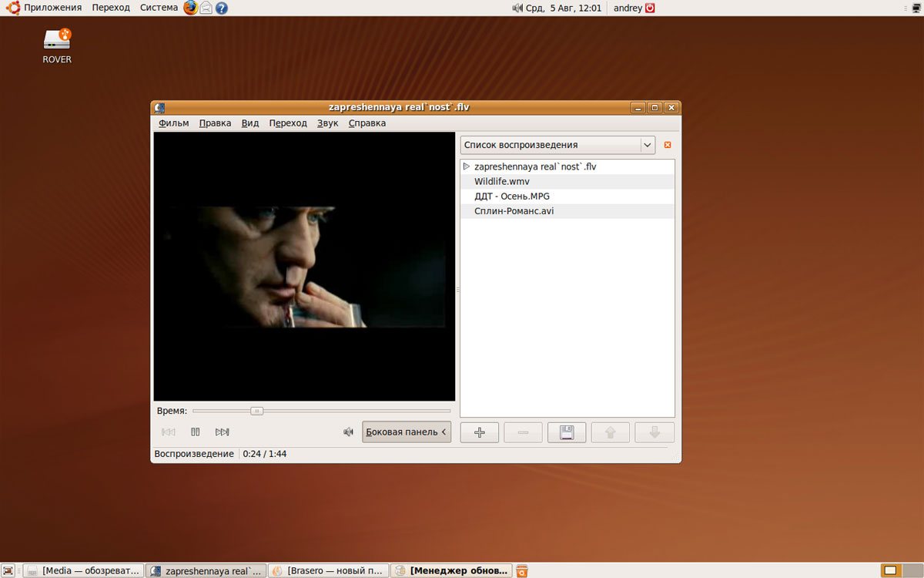Select Сплин-Романс.avi in the playlist

(x=514, y=211)
